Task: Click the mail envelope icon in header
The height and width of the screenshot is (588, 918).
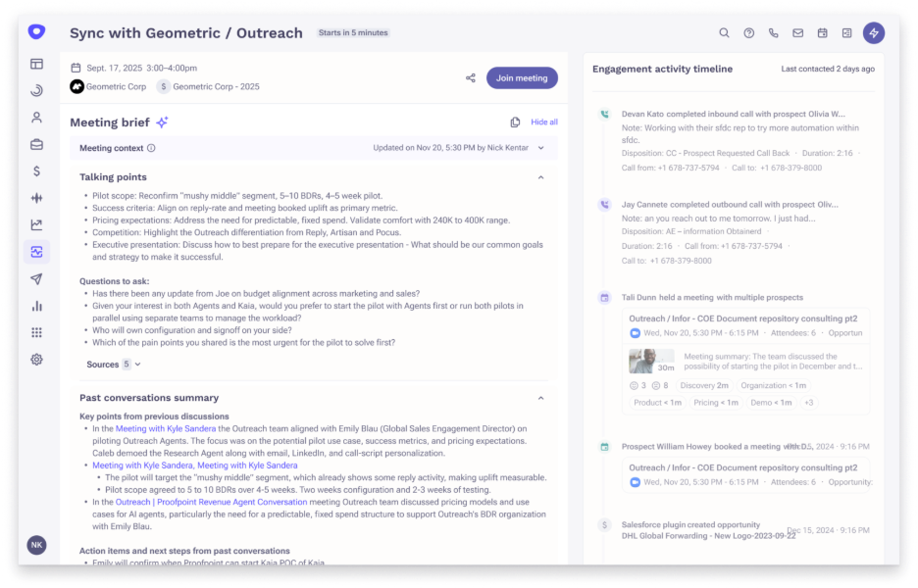Action: (798, 32)
